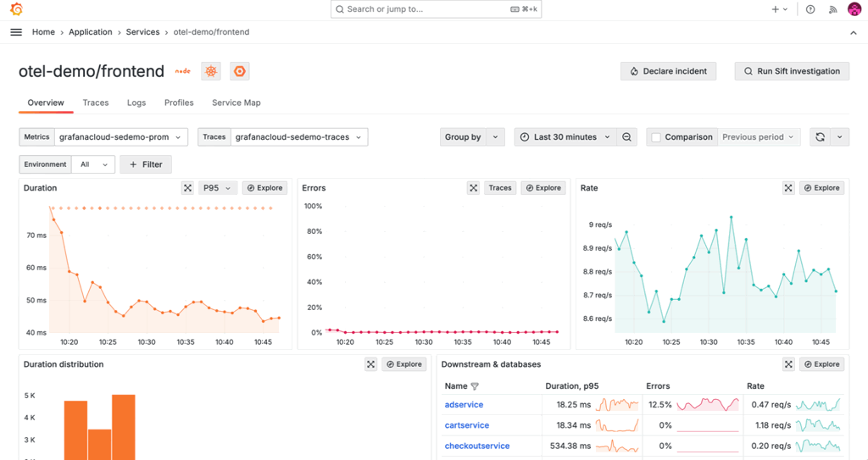This screenshot has width=868, height=460.
Task: Open the Previous period dropdown
Action: click(x=759, y=137)
